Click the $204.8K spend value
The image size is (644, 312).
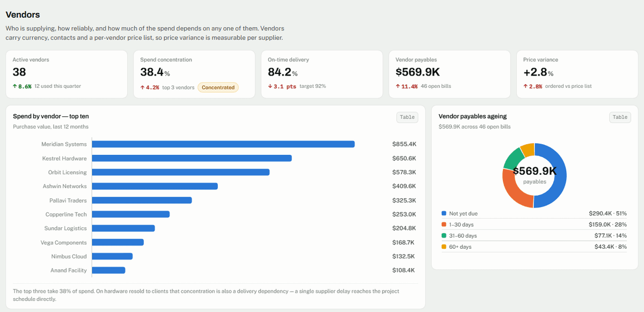pos(404,228)
